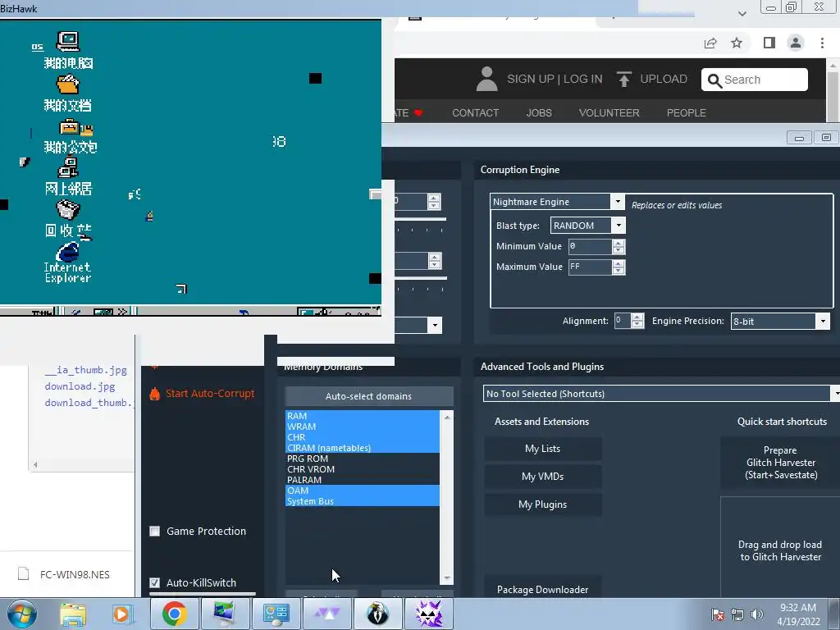Open Chrome side panel icon
This screenshot has width=840, height=630.
[769, 43]
